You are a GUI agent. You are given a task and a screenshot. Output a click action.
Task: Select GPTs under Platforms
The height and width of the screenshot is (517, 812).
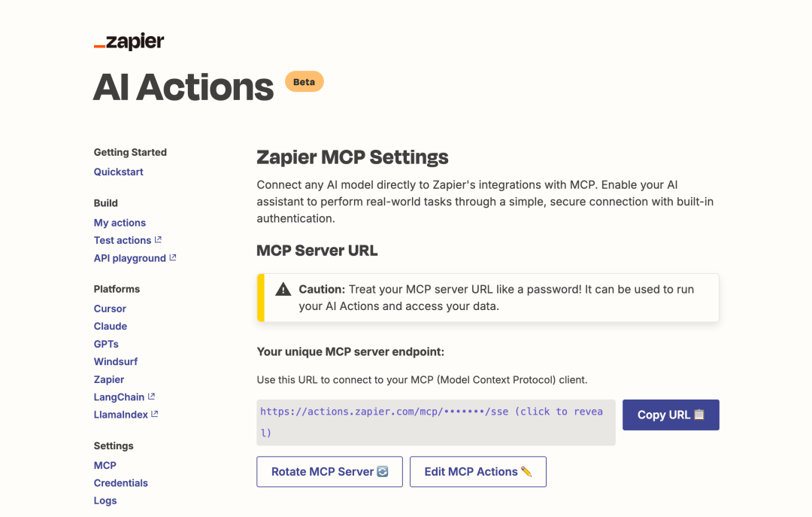click(106, 344)
